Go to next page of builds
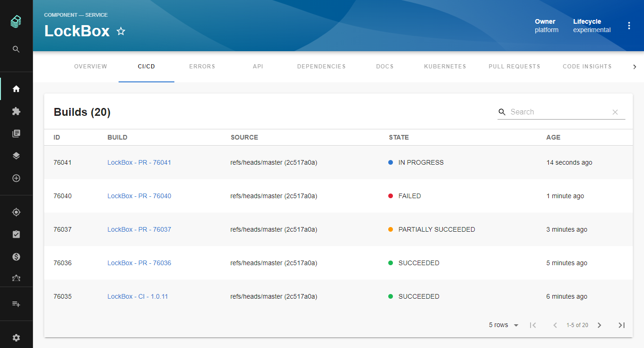Image resolution: width=644 pixels, height=348 pixels. coord(599,325)
